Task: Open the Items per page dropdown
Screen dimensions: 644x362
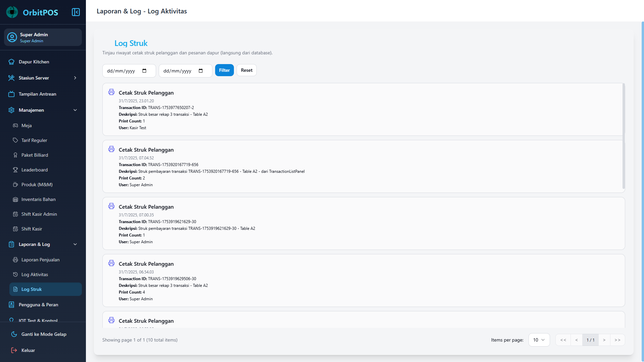Action: coord(539,340)
